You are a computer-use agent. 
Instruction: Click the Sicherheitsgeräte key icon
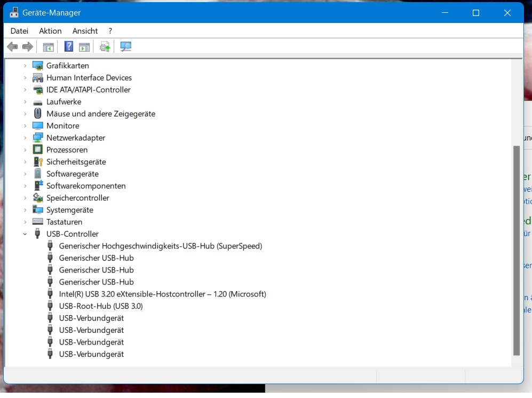(x=38, y=162)
